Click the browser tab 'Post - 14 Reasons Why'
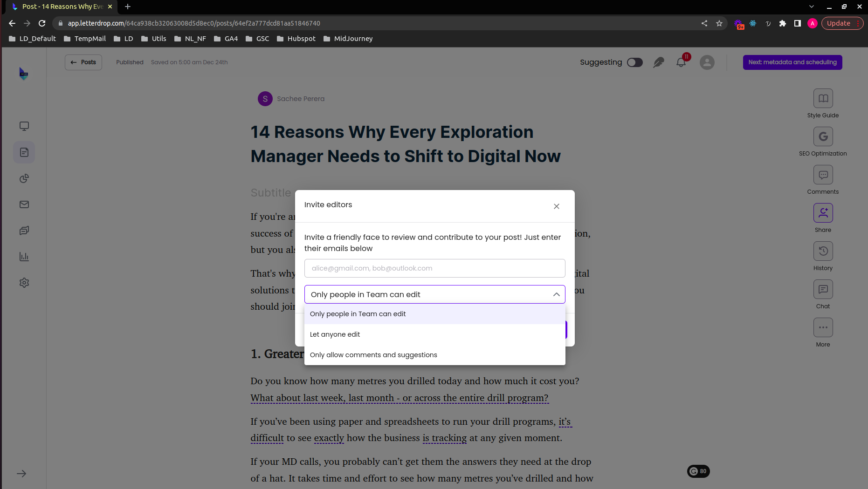Screen dimensions: 868x489 pyautogui.click(x=62, y=7)
